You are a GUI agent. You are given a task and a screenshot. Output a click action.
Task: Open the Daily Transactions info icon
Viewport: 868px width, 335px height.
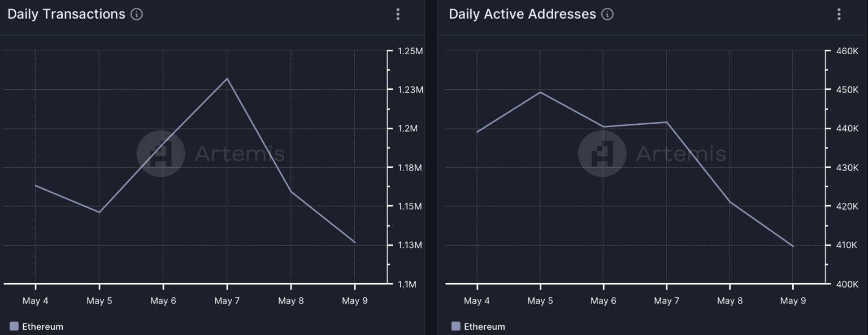tap(137, 14)
